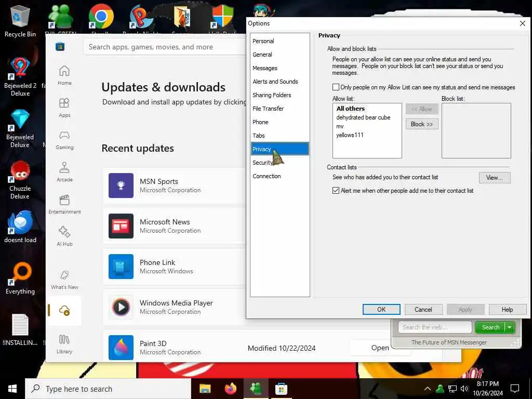Open AI Hub in Store sidebar
The height and width of the screenshot is (399, 532).
click(x=64, y=236)
